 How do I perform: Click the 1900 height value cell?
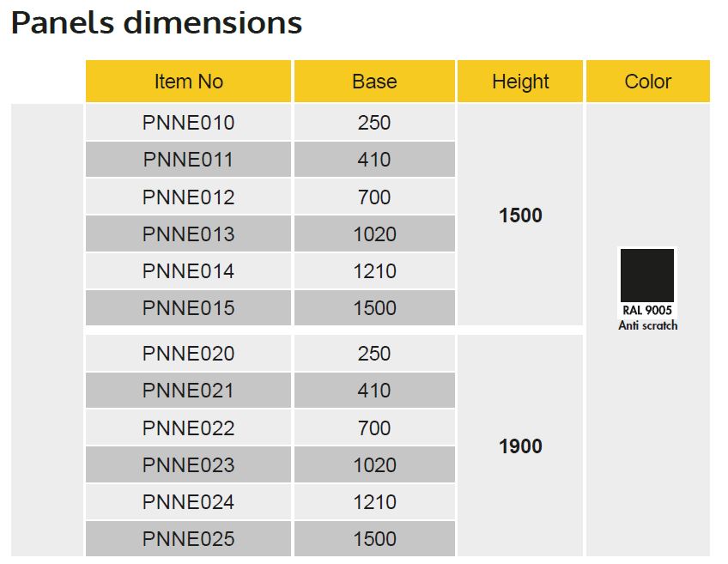[520, 446]
